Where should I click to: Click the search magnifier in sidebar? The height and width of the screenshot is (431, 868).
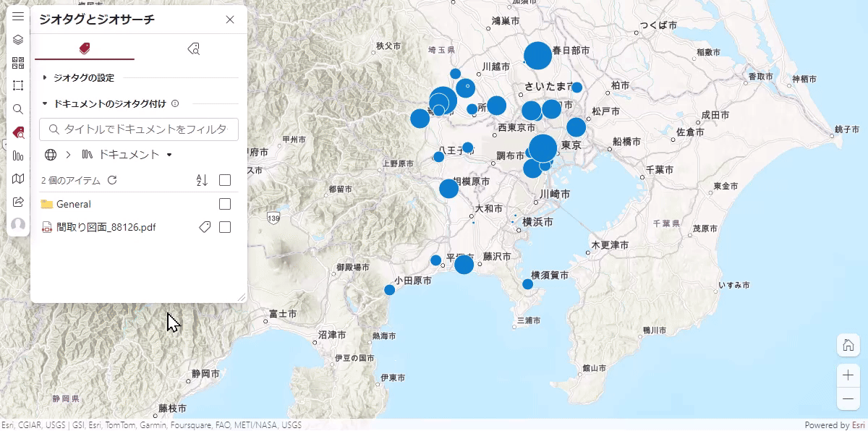pos(18,109)
